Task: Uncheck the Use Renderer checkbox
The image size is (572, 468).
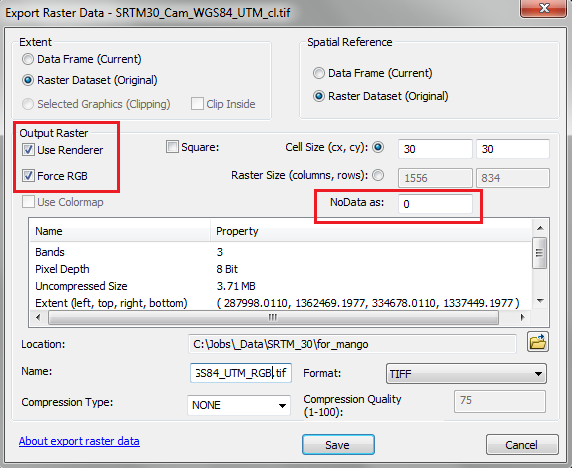Action: [28, 150]
